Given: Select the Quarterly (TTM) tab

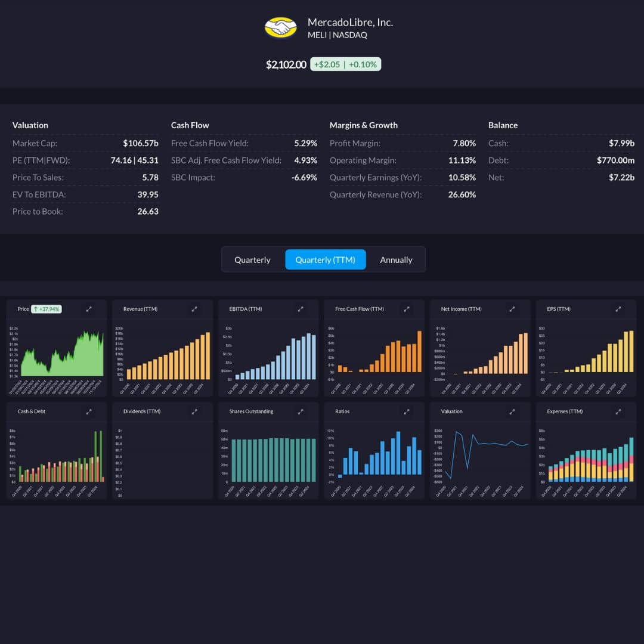Looking at the screenshot, I should (326, 259).
